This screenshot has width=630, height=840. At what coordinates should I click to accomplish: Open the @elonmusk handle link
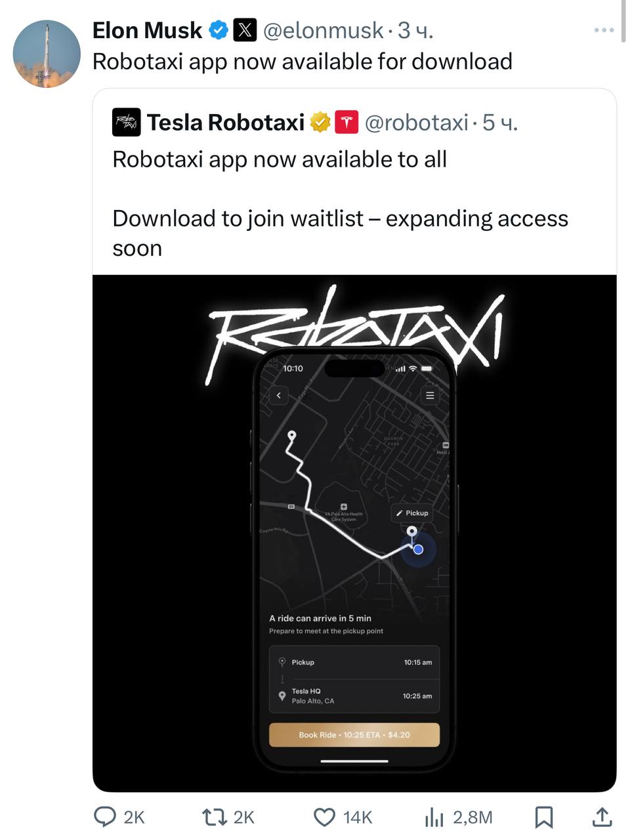coord(323,30)
